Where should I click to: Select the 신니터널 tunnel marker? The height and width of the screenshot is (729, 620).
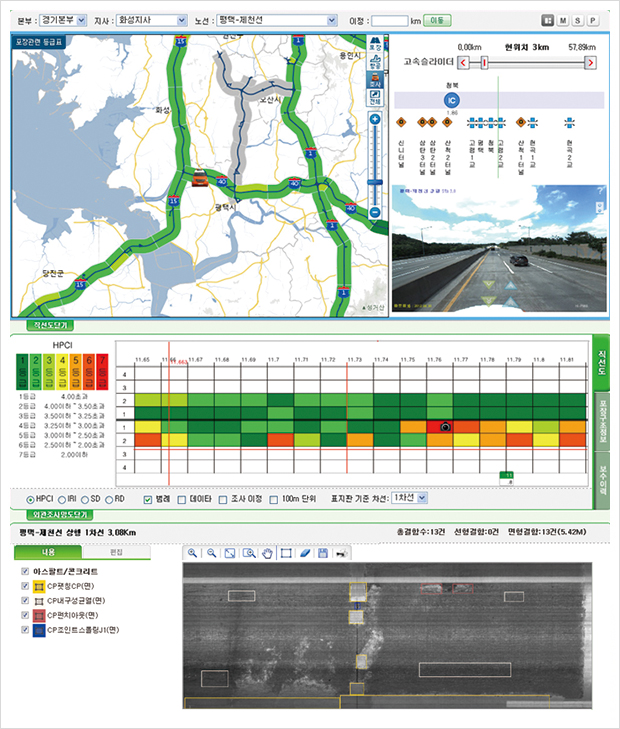(401, 122)
